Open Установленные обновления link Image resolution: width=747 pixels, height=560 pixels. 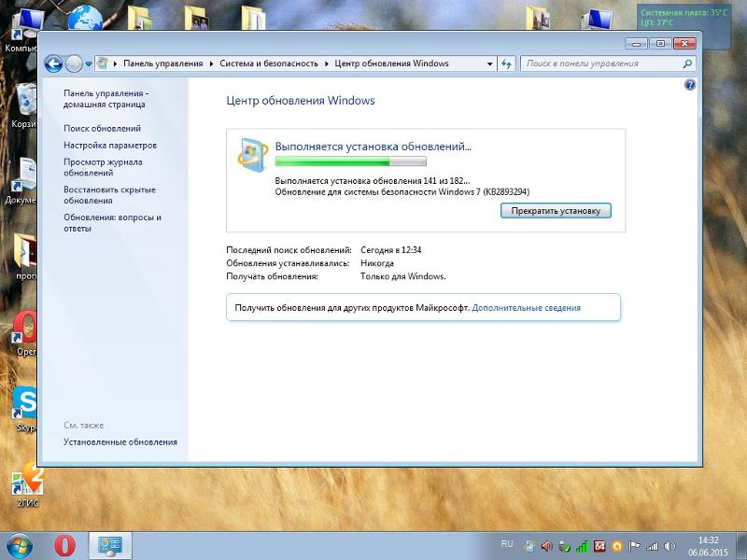tap(120, 441)
